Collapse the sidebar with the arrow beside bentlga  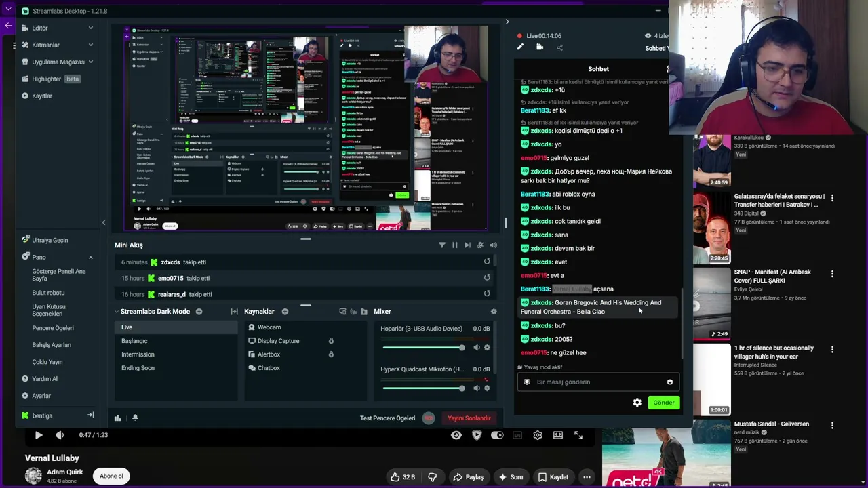click(x=90, y=415)
